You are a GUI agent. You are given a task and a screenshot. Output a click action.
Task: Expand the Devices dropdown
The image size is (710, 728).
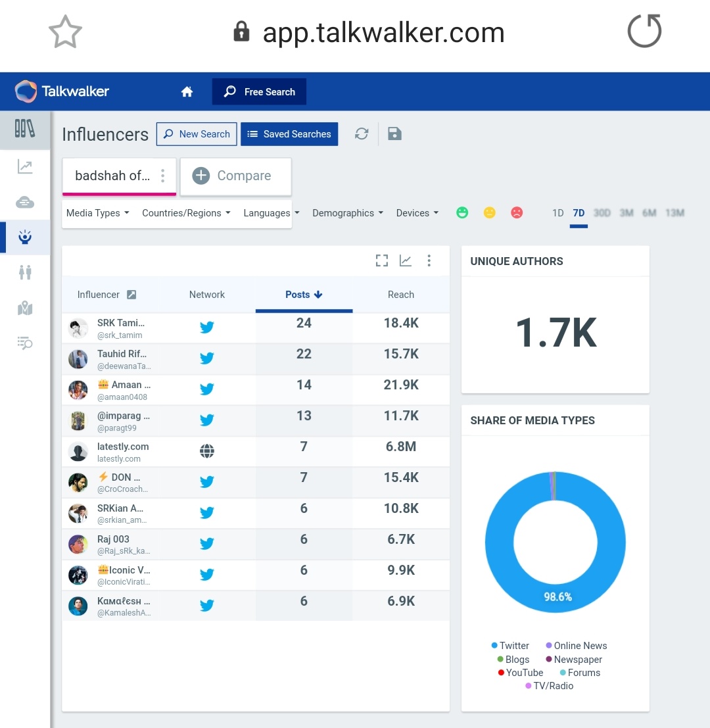coord(417,212)
